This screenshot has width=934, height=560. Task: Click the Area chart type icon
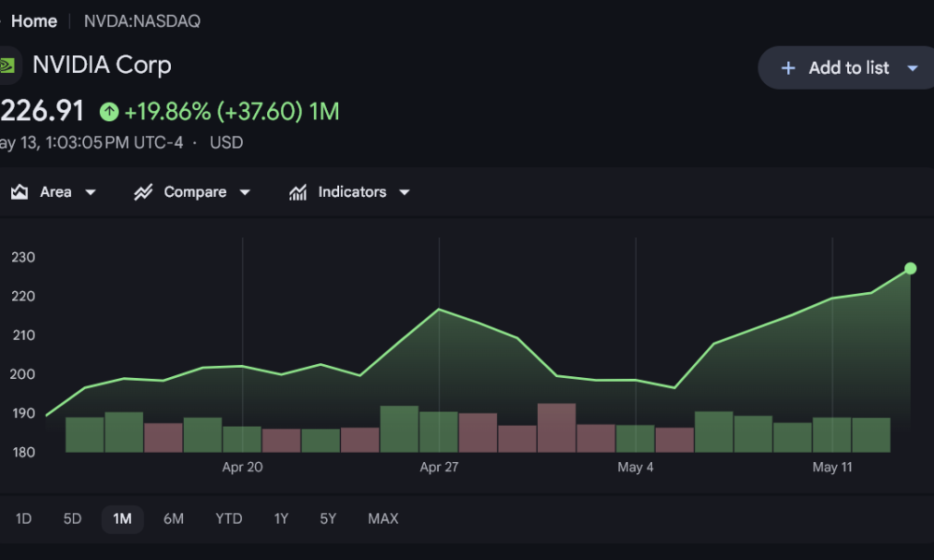[x=20, y=191]
